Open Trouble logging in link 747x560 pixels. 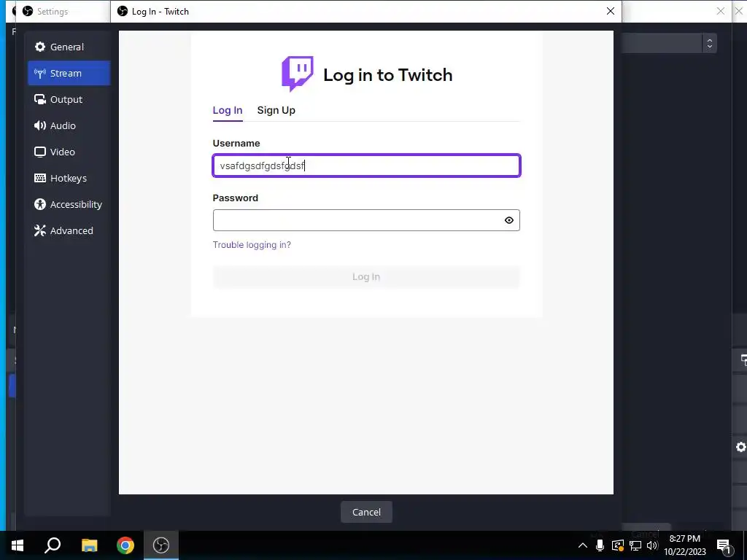252,245
